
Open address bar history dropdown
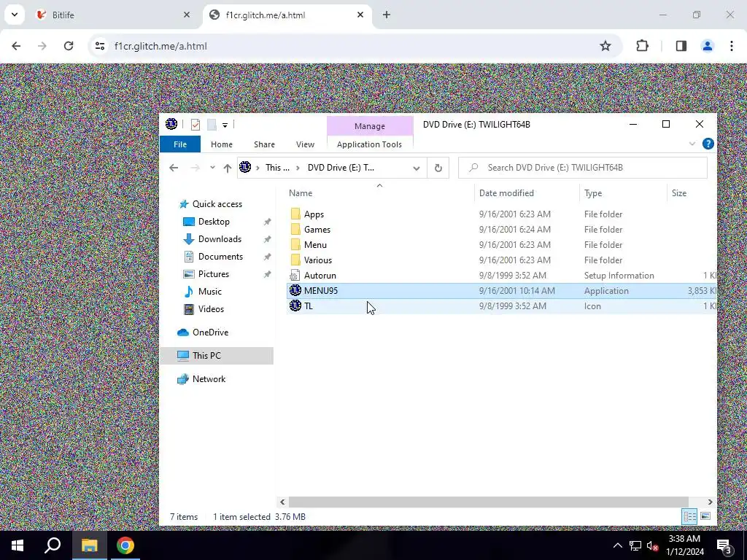(416, 168)
